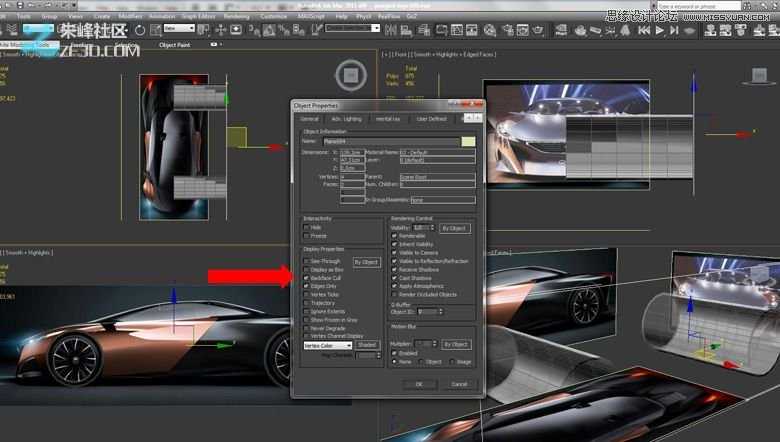
Task: Select the Object motion blur radio button
Action: point(419,362)
